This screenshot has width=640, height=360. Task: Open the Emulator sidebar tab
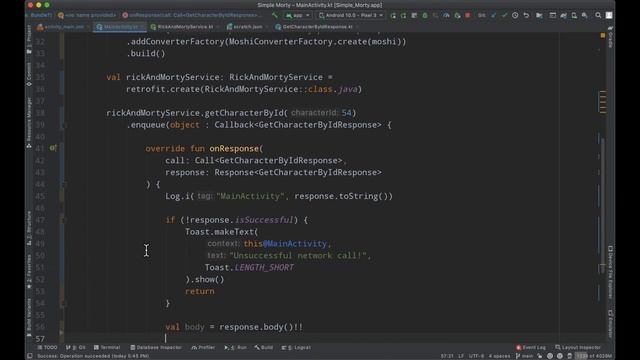coord(610,324)
